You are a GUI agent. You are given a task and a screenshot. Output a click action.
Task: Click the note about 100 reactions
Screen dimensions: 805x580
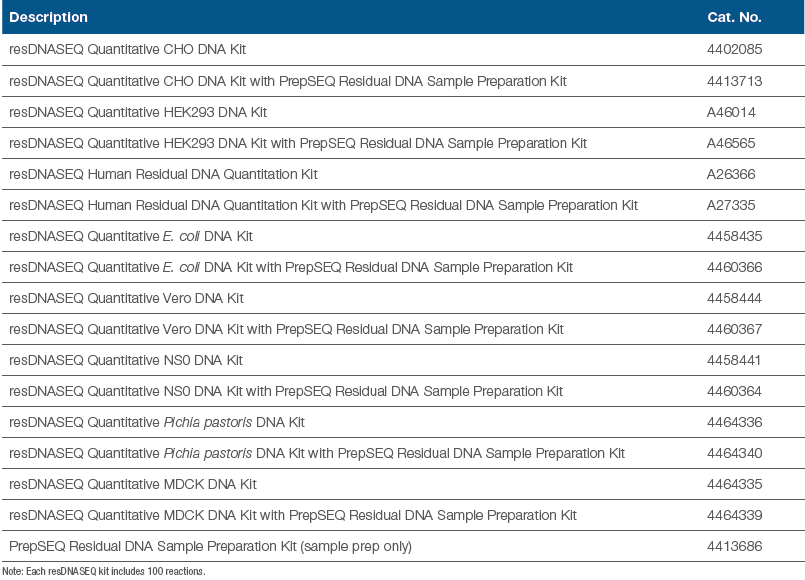103,571
